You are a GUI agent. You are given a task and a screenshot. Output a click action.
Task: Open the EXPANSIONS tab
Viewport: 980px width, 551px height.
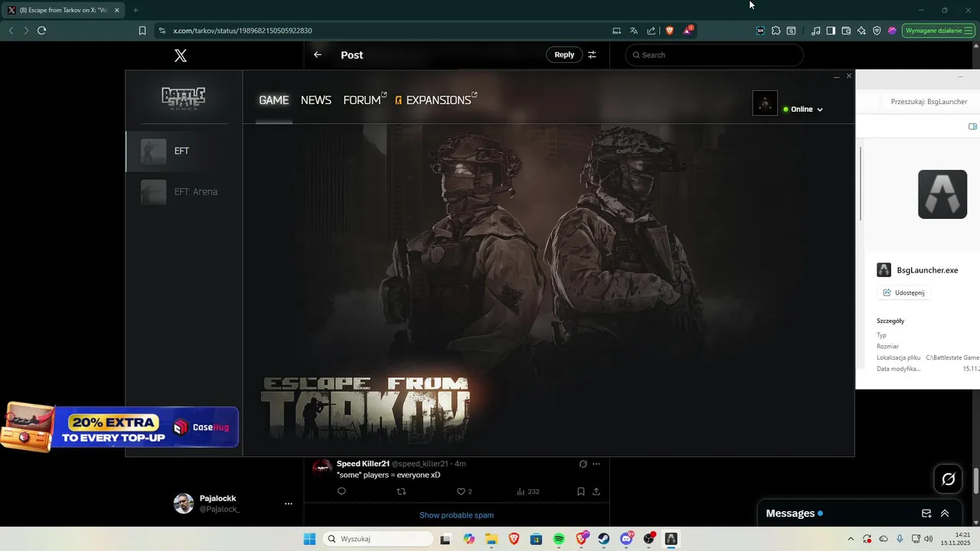pyautogui.click(x=436, y=99)
